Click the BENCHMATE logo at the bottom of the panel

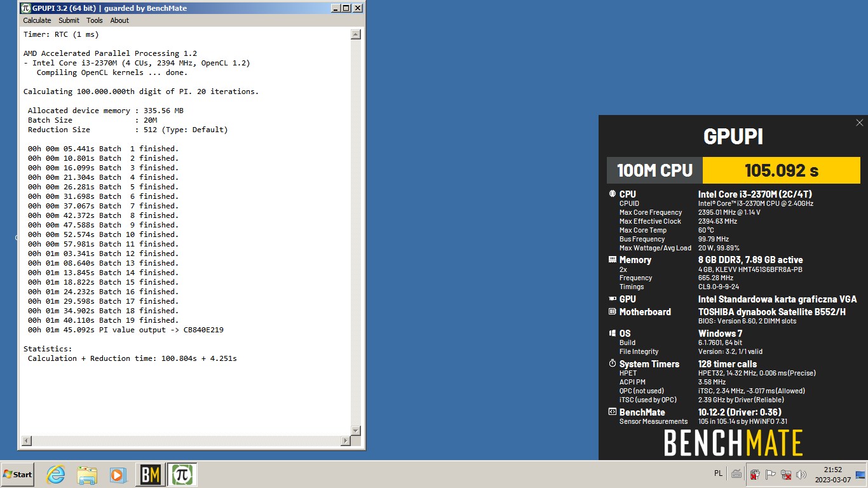pos(733,443)
